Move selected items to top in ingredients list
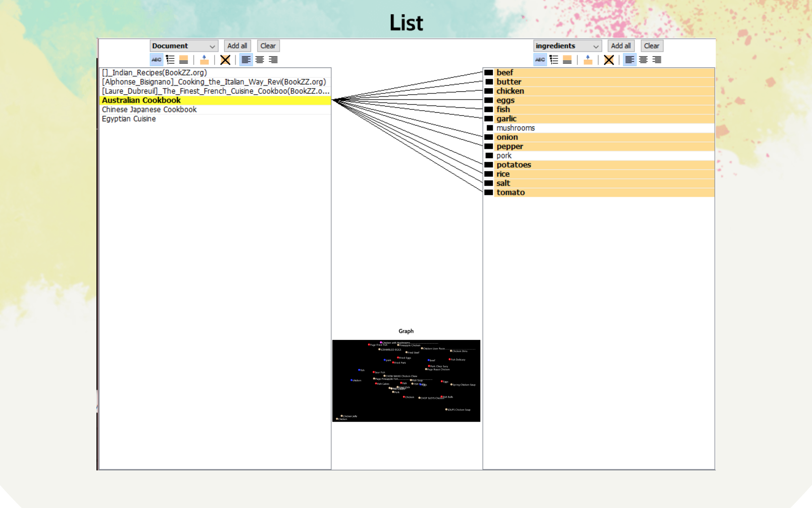 coord(588,60)
